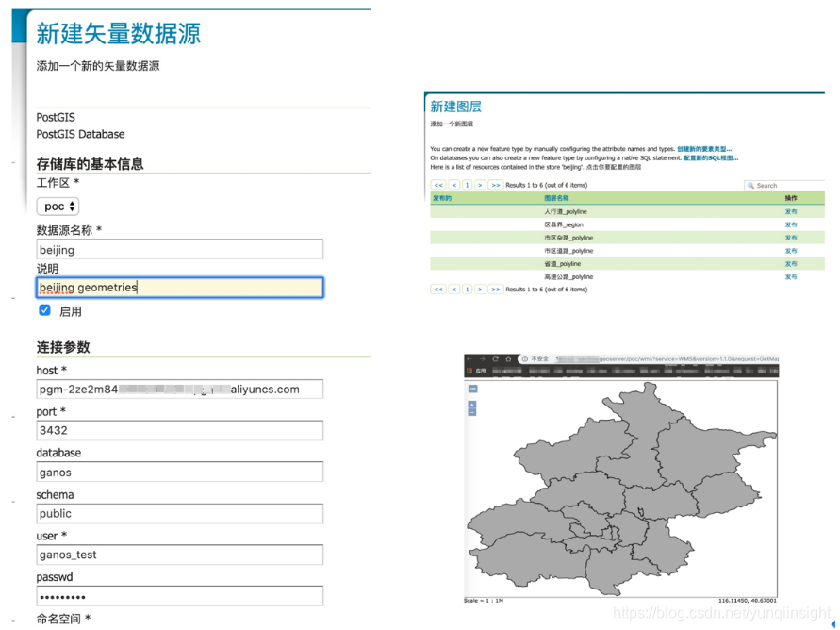Publish the 高速公路_polyline layer
840x630 pixels.
click(791, 277)
